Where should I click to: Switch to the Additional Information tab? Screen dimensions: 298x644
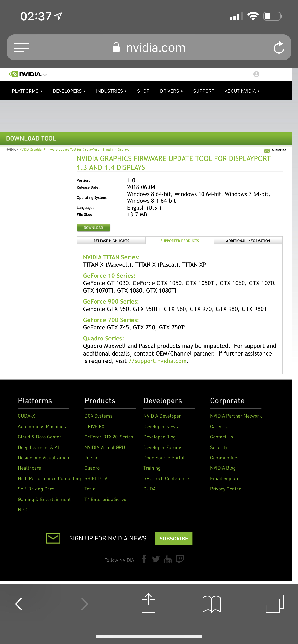point(248,241)
